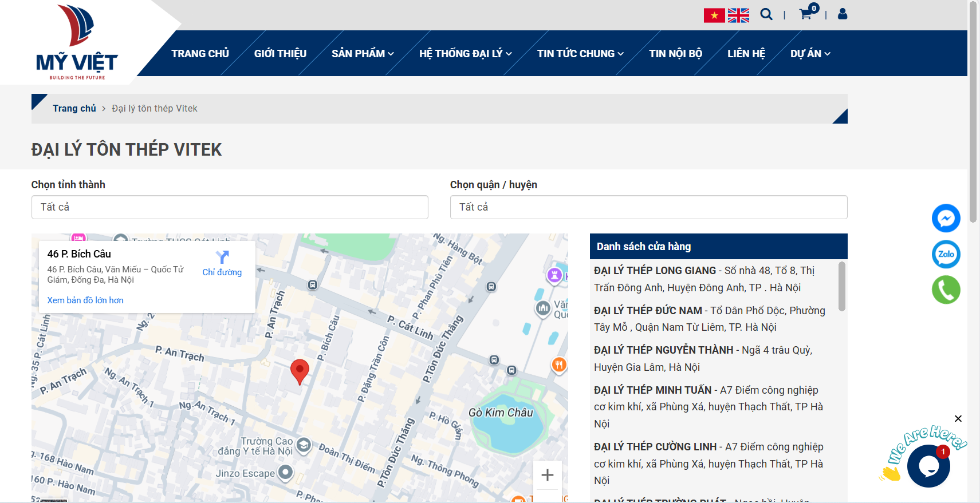Image resolution: width=980 pixels, height=503 pixels.
Task: Click the 46 P. Bích Câu address title
Action: click(79, 254)
